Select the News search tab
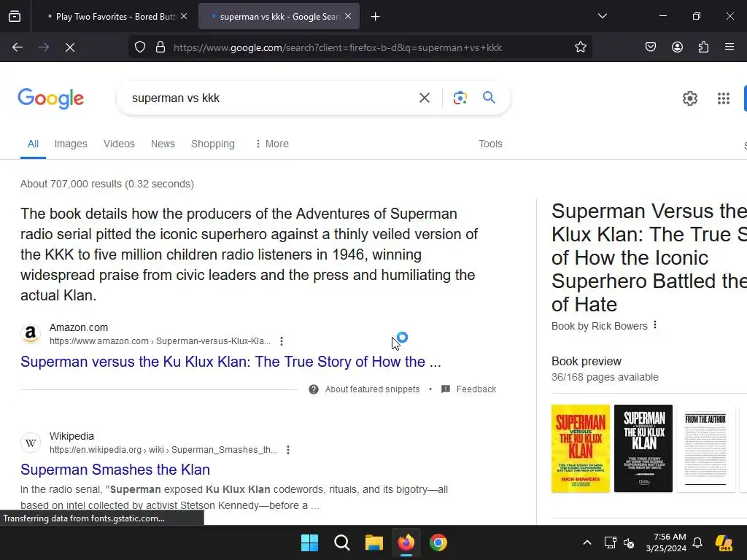The width and height of the screenshot is (747, 560). [163, 144]
